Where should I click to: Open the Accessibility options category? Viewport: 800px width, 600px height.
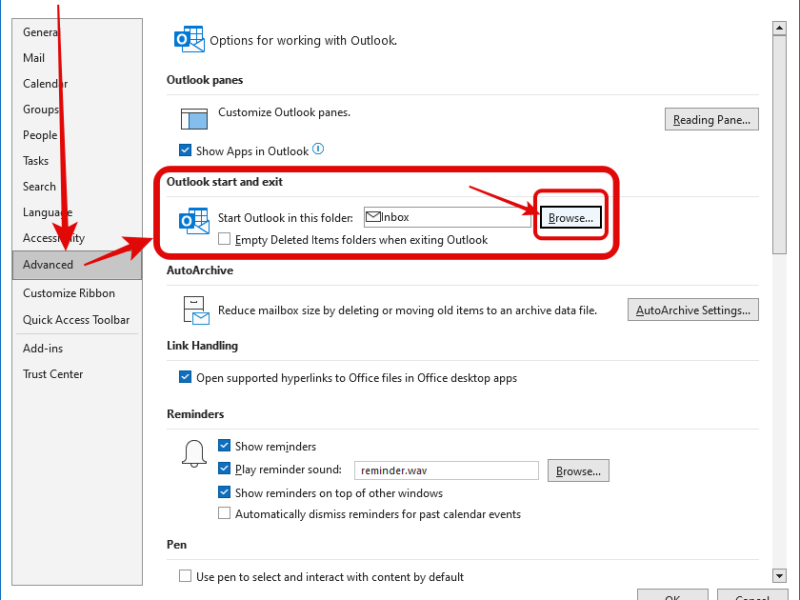click(x=77, y=238)
